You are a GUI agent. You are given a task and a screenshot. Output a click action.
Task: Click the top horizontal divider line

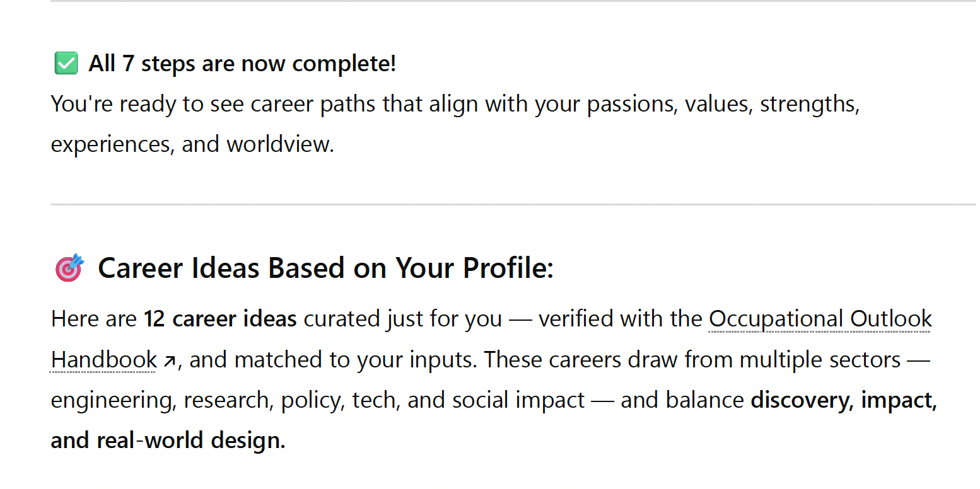point(513,1)
